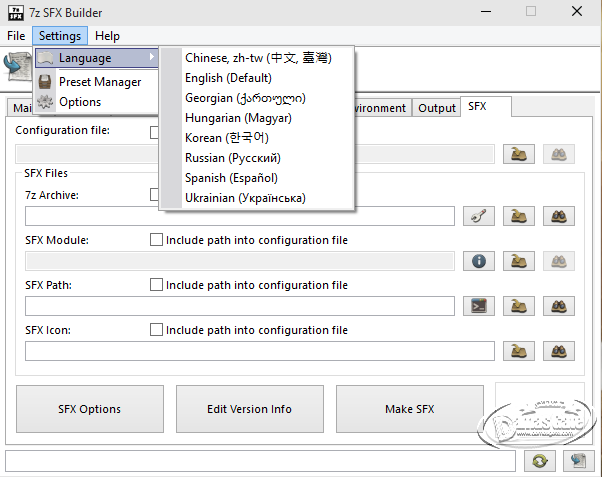The width and height of the screenshot is (602, 477).
Task: Select Ukrainian language
Action: click(x=245, y=198)
